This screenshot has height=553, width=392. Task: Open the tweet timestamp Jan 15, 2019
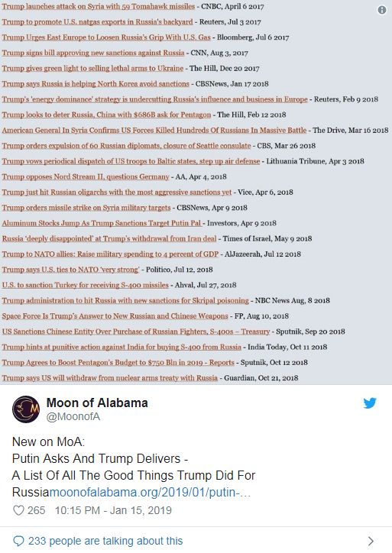click(x=113, y=510)
